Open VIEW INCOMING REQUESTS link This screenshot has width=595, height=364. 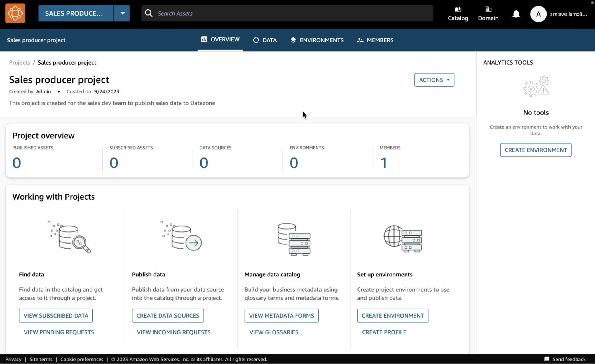174,332
